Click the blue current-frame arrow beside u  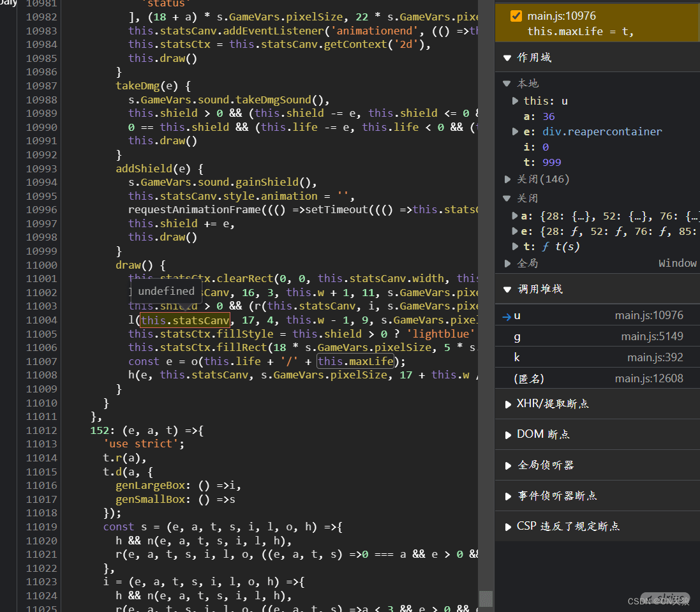click(x=507, y=316)
